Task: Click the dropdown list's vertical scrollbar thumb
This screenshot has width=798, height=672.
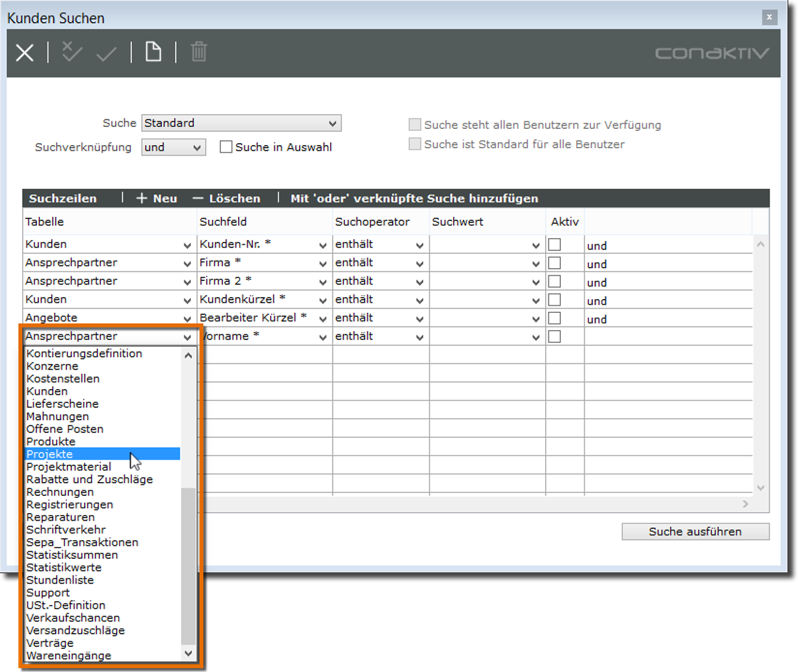Action: tap(188, 565)
